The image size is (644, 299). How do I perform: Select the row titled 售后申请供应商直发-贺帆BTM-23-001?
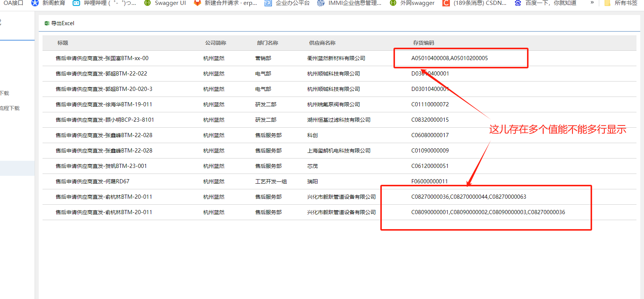coord(339,166)
